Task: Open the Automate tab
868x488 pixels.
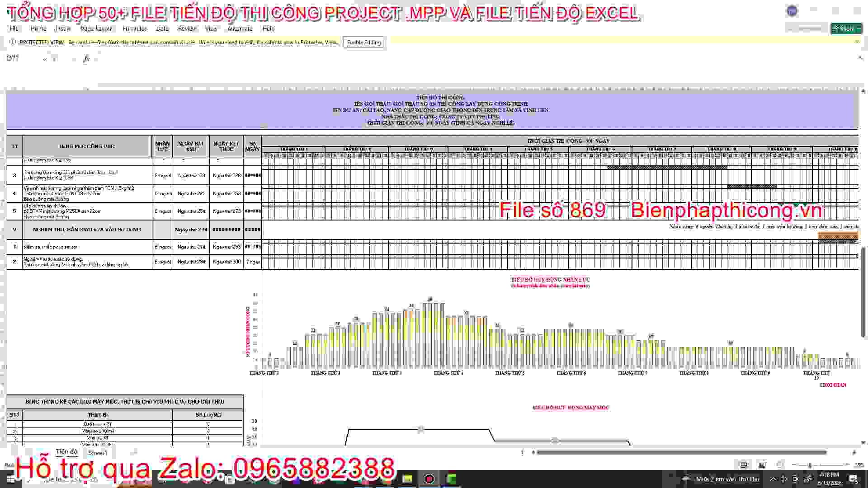Action: 240,28
